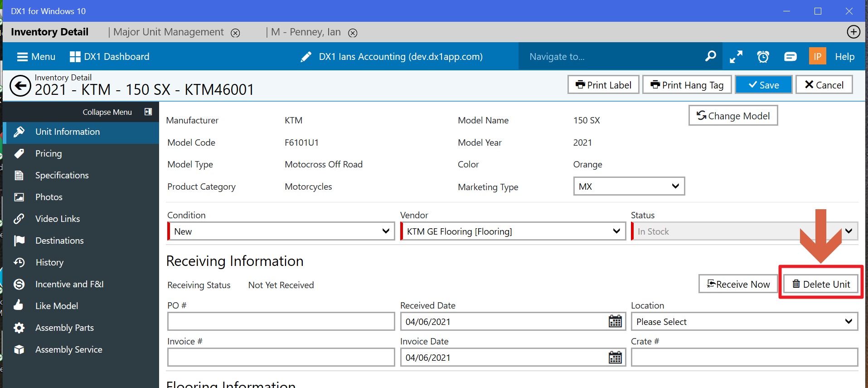Expand the Status In Stock dropdown
The image size is (868, 388).
[744, 231]
